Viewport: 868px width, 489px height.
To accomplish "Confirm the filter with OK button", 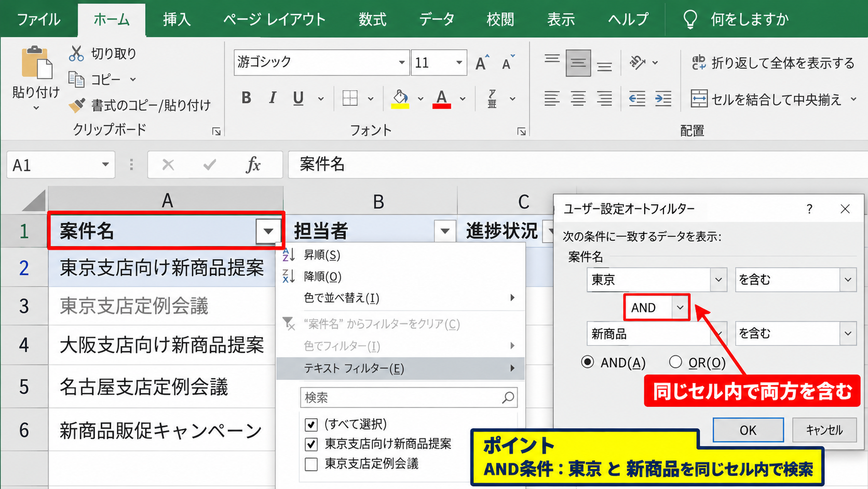I will (748, 430).
